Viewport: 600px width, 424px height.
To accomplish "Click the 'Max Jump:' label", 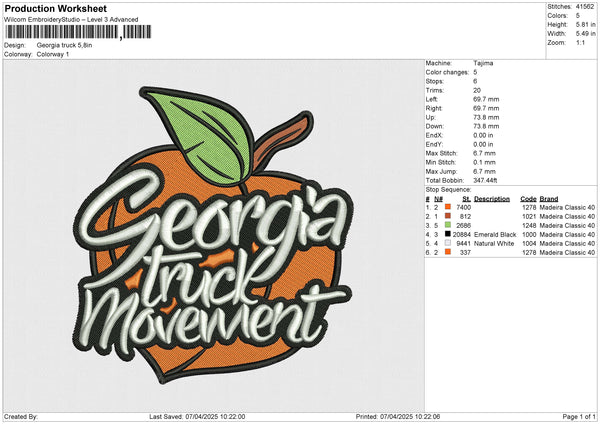I will [441, 171].
